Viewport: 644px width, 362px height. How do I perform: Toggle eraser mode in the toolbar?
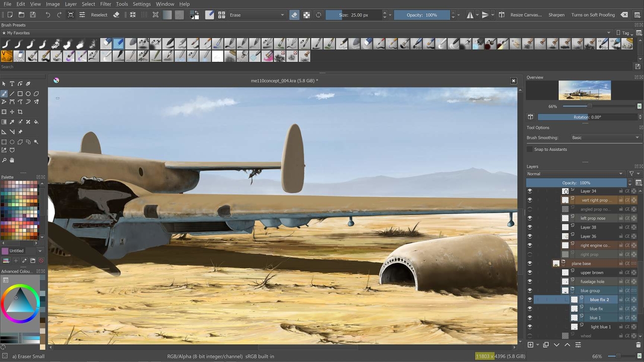click(294, 15)
